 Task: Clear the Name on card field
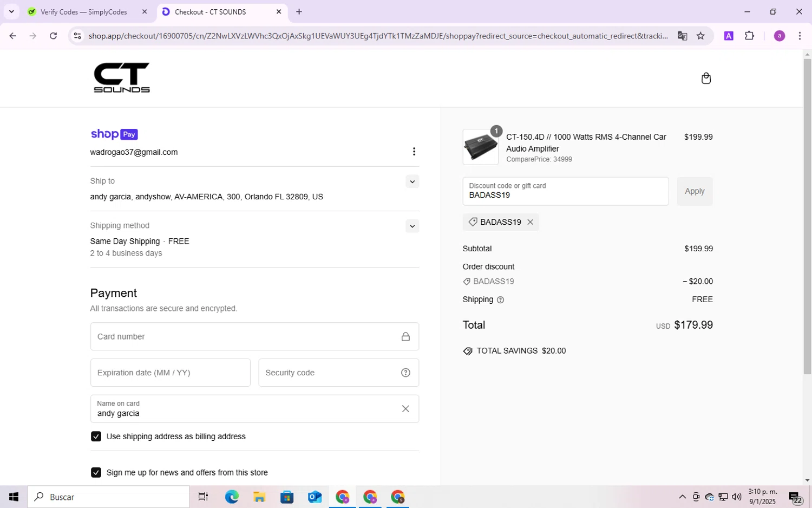pyautogui.click(x=405, y=409)
